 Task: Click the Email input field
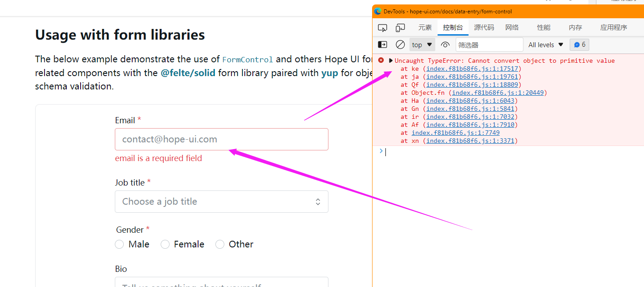222,139
